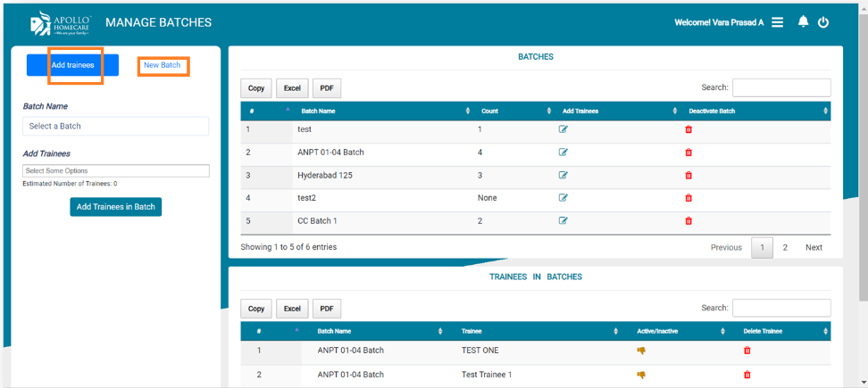Viewport: 868px width, 388px height.
Task: Click trash icon for trainee TEST ONE
Action: (x=747, y=351)
